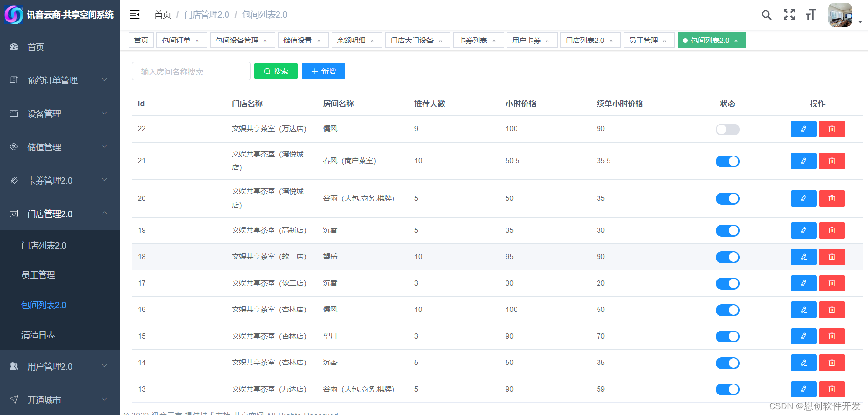Delete room id 15 望月
868x415 pixels.
point(832,336)
